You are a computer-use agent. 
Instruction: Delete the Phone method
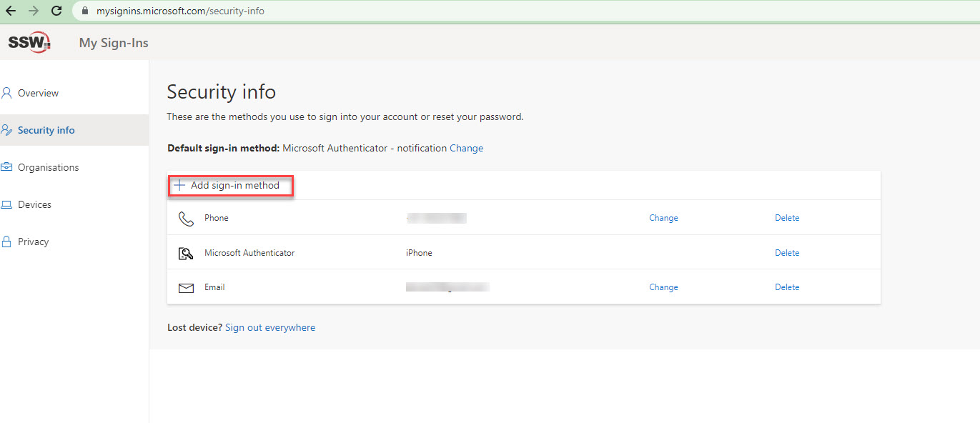(x=787, y=218)
